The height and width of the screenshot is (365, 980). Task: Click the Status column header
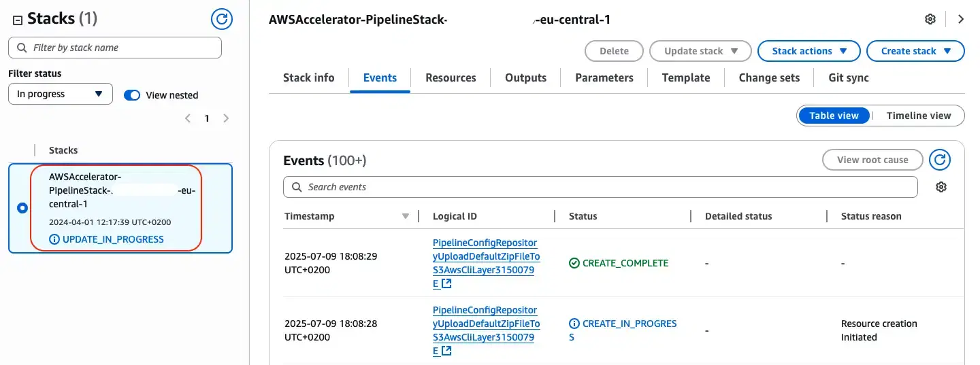tap(583, 216)
